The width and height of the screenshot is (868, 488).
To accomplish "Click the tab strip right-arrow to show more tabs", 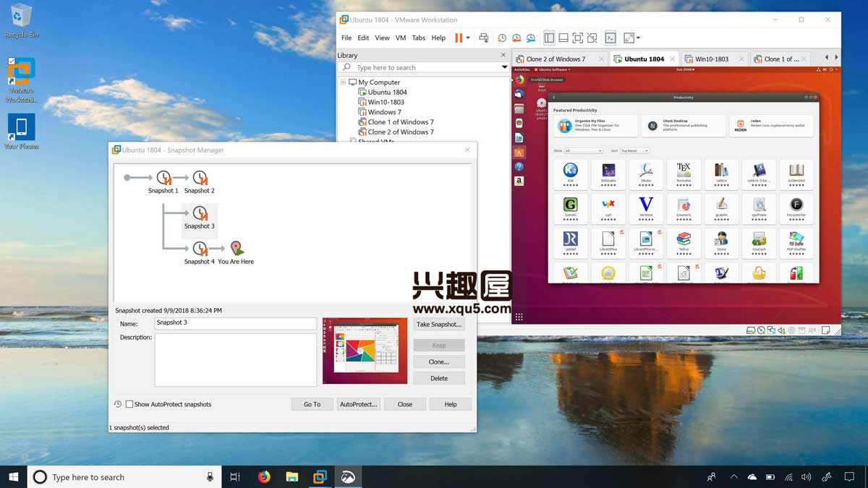I will coord(836,58).
